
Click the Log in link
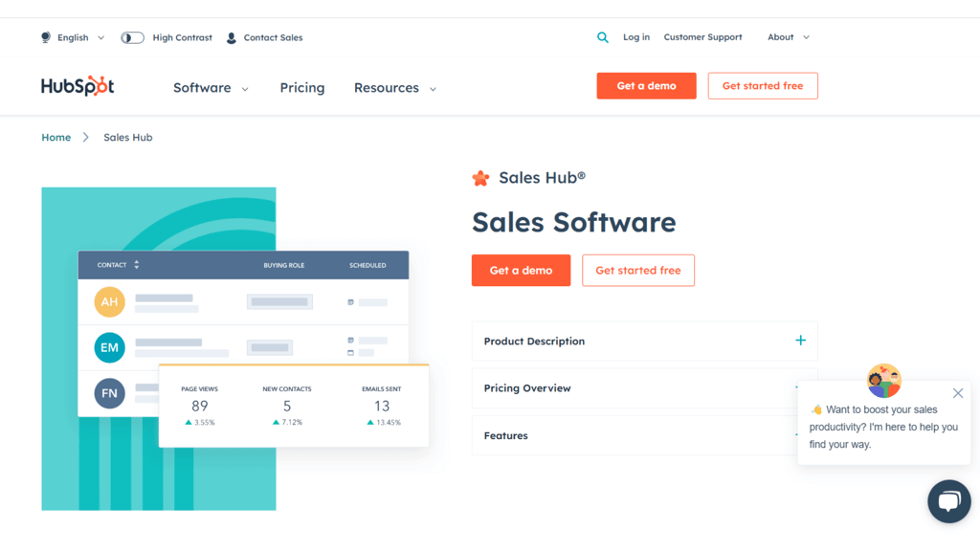(x=636, y=37)
